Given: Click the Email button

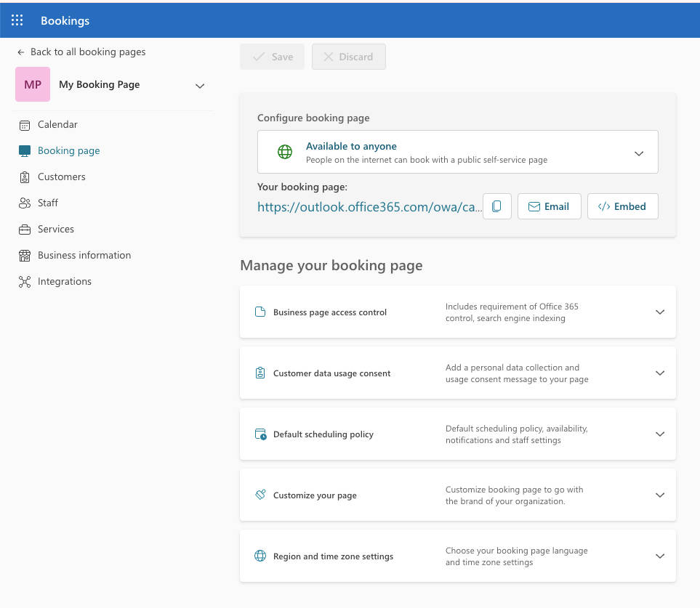Looking at the screenshot, I should pyautogui.click(x=549, y=206).
